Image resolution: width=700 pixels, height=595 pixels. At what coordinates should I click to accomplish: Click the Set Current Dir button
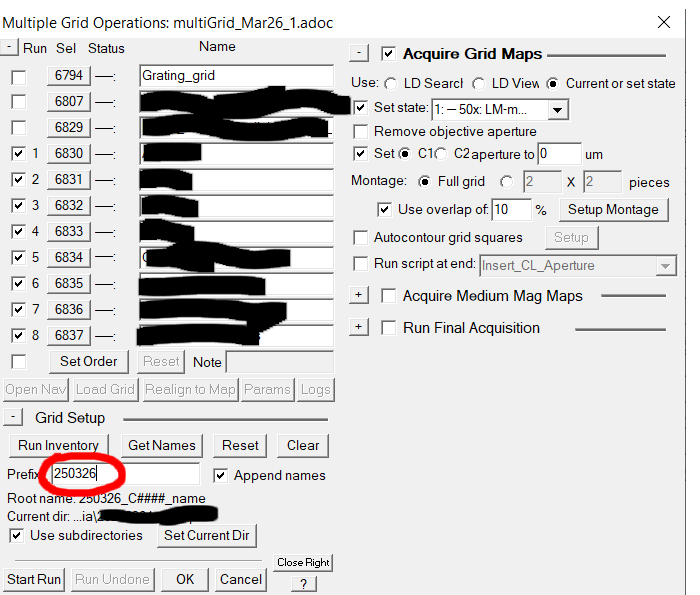coord(207,535)
